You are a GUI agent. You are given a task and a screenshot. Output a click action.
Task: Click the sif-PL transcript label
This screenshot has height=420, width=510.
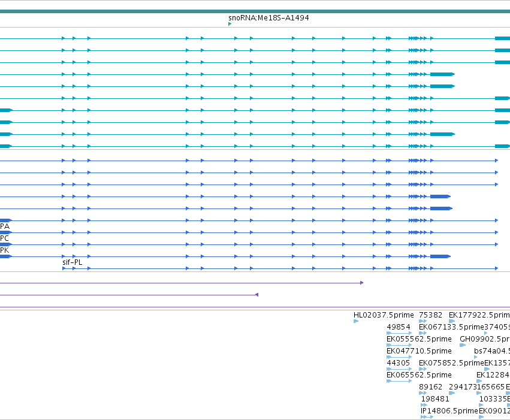[72, 262]
